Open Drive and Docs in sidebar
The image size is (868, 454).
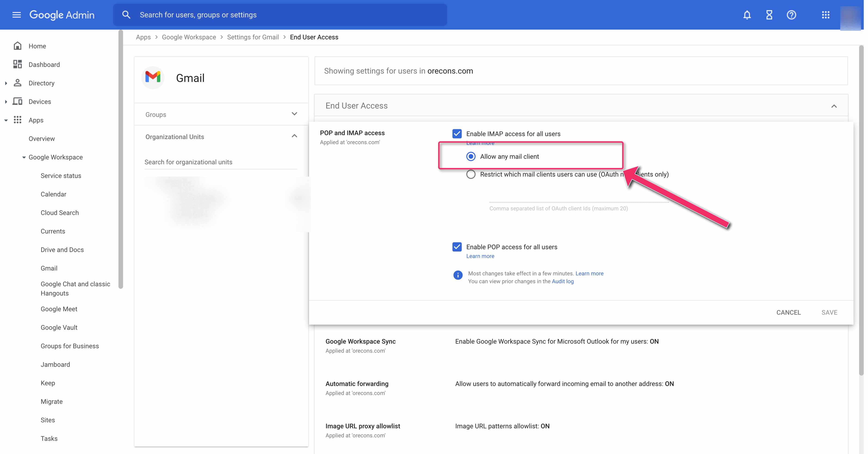tap(62, 250)
